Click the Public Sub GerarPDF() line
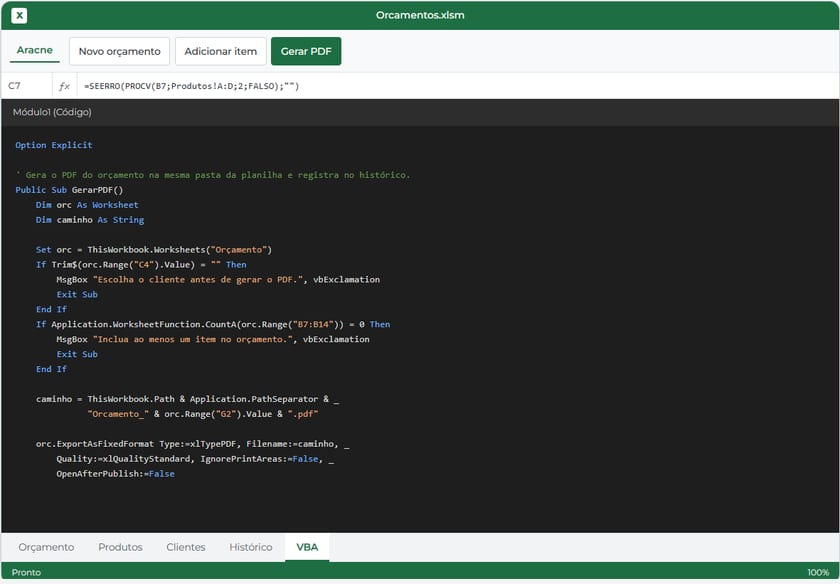Image resolution: width=840 pixels, height=584 pixels. pos(69,190)
